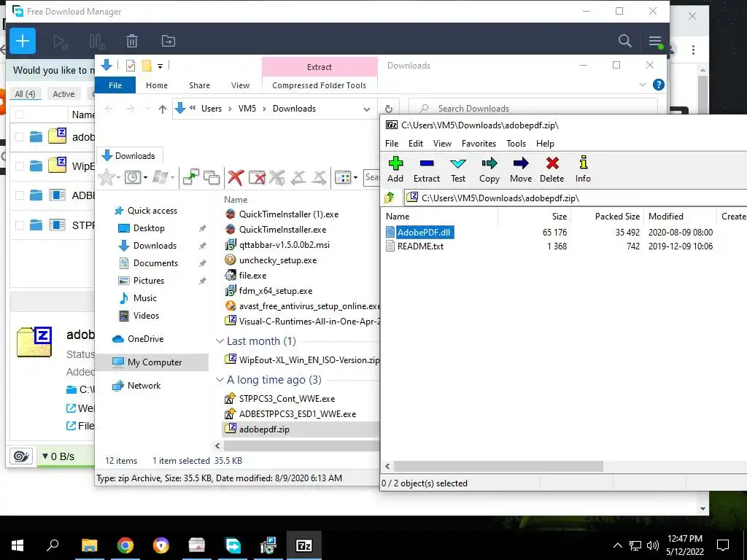Open the Explorer Home ribbon tab
747x560 pixels.
click(x=157, y=85)
